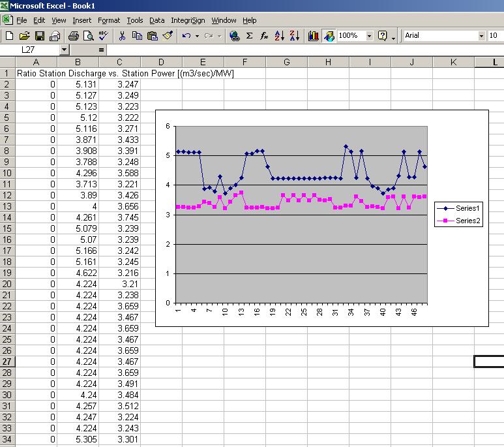Open the IntegriSign menu

tap(188, 20)
